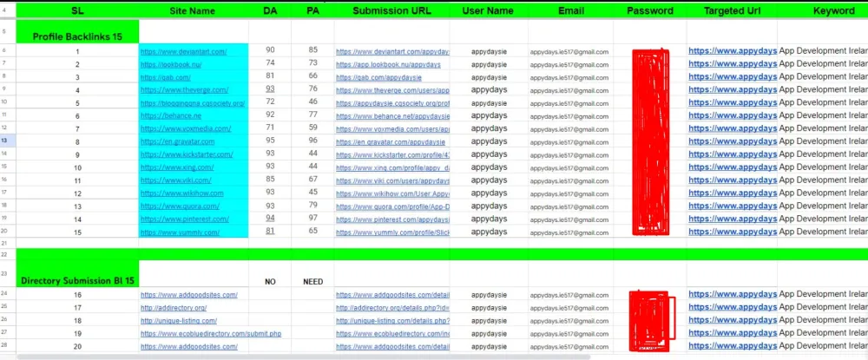
Task: Select DA value 95 in the gravatar row
Action: 270,141
